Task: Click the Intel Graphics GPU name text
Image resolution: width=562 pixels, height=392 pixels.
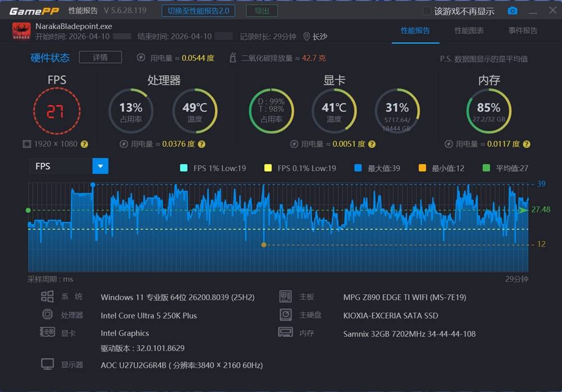Action: 125,333
